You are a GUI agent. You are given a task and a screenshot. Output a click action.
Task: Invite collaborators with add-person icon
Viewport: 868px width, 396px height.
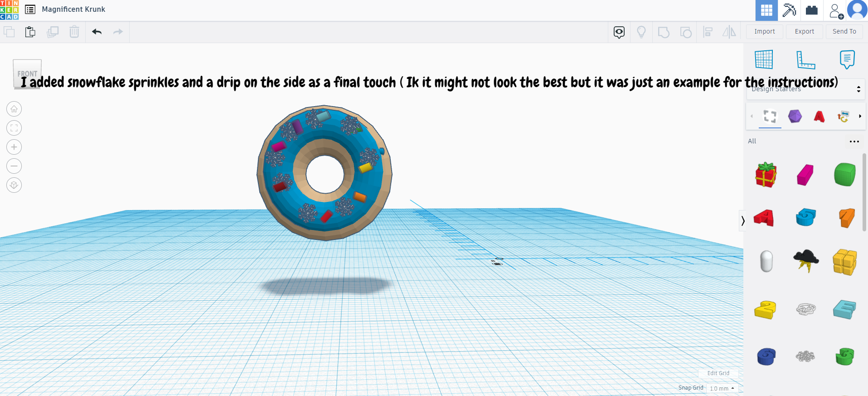point(836,11)
